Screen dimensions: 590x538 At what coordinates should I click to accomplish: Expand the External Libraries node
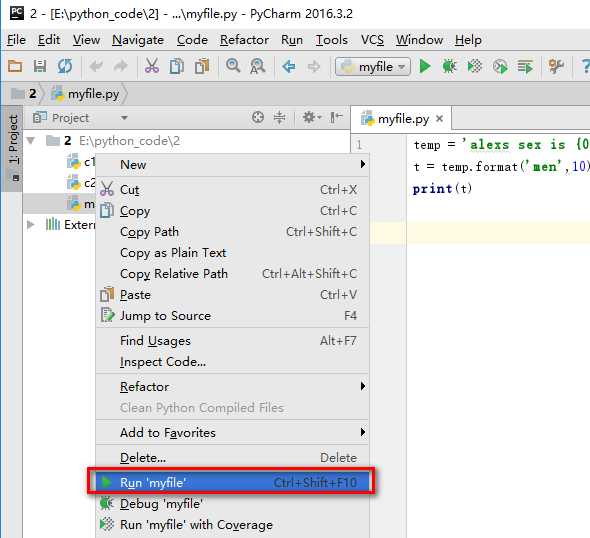click(x=31, y=225)
